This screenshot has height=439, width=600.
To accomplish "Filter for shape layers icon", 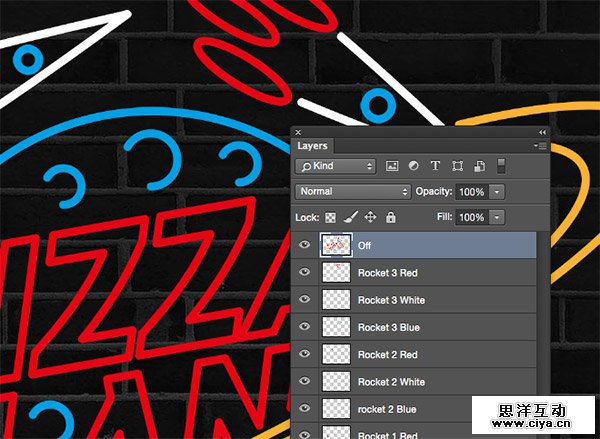I will point(457,166).
